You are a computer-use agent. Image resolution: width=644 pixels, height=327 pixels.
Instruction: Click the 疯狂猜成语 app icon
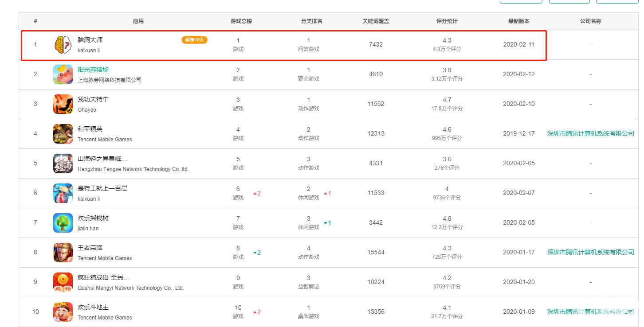click(63, 282)
